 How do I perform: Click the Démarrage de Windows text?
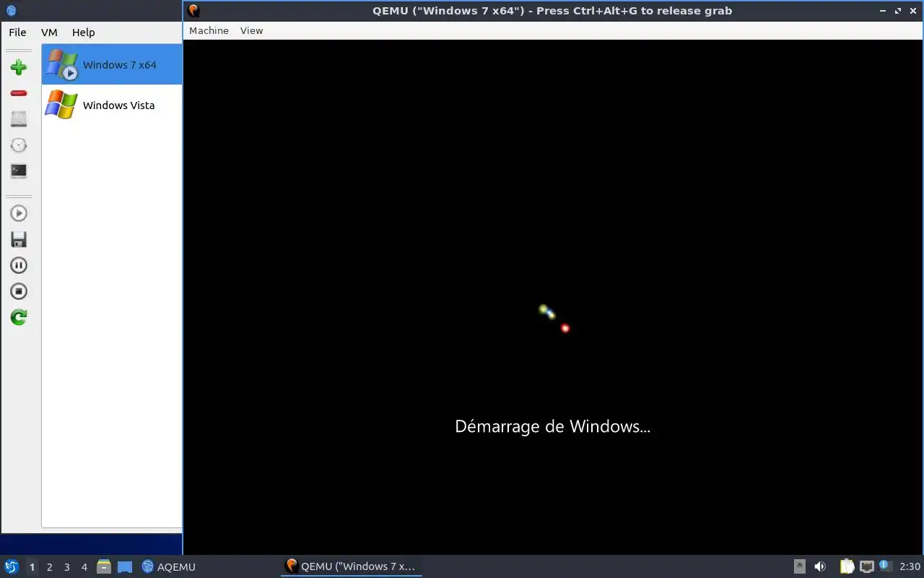(552, 426)
